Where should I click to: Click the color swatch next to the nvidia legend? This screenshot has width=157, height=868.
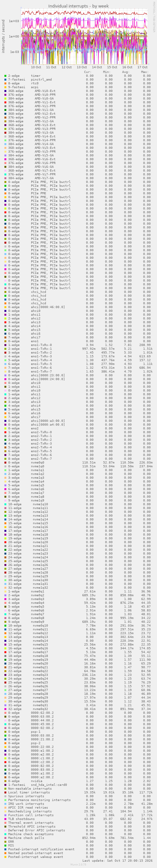coord(5,781)
